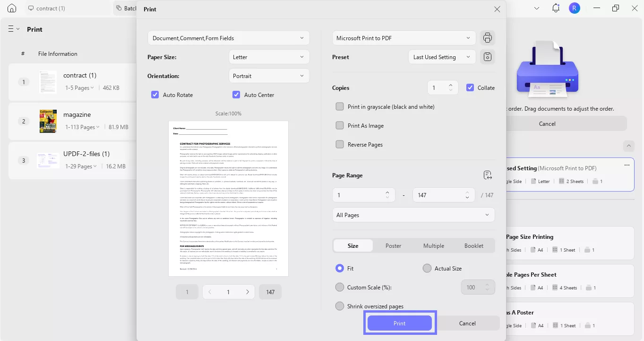This screenshot has width=644, height=341.
Task: Toggle the Auto Rotate checkbox
Action: pyautogui.click(x=155, y=95)
